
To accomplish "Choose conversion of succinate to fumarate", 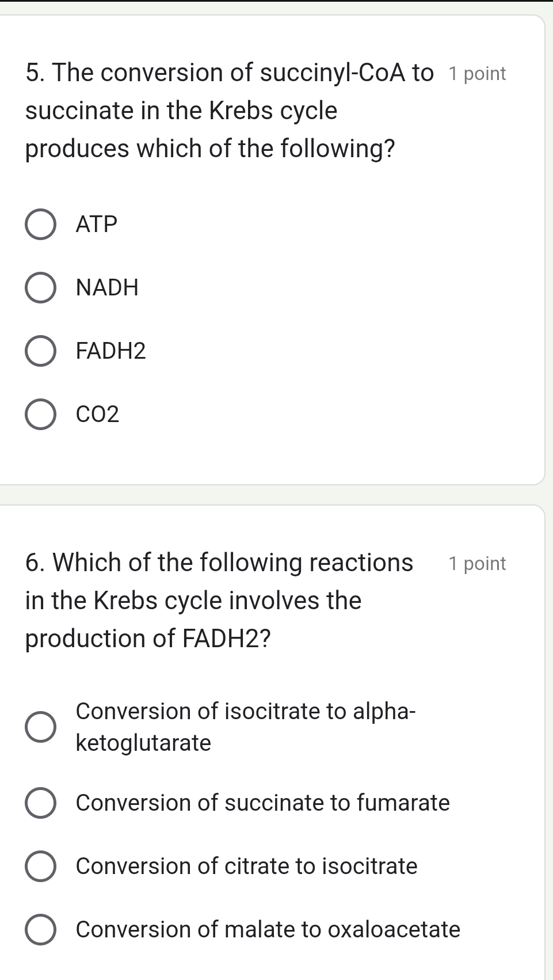I will coord(40,803).
